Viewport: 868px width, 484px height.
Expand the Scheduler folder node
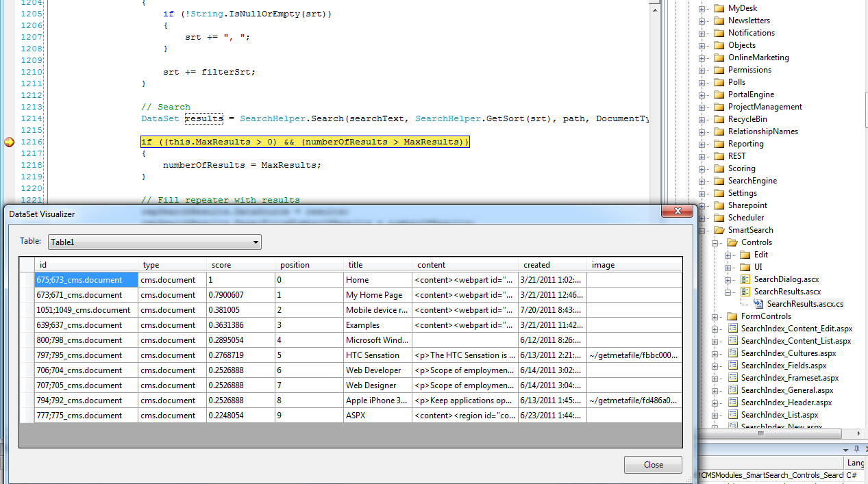[x=702, y=217]
